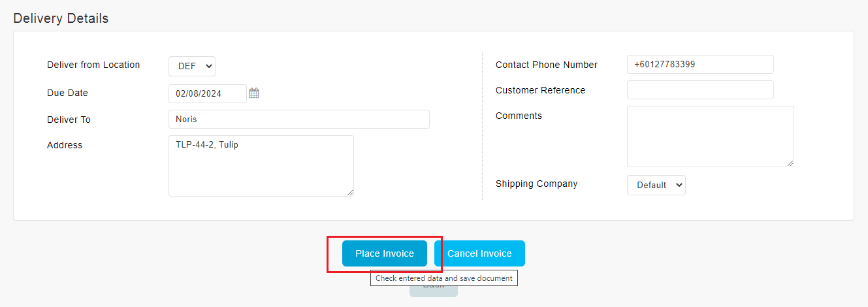Click the Comments label text
The height and width of the screenshot is (307, 868).
[x=519, y=116]
